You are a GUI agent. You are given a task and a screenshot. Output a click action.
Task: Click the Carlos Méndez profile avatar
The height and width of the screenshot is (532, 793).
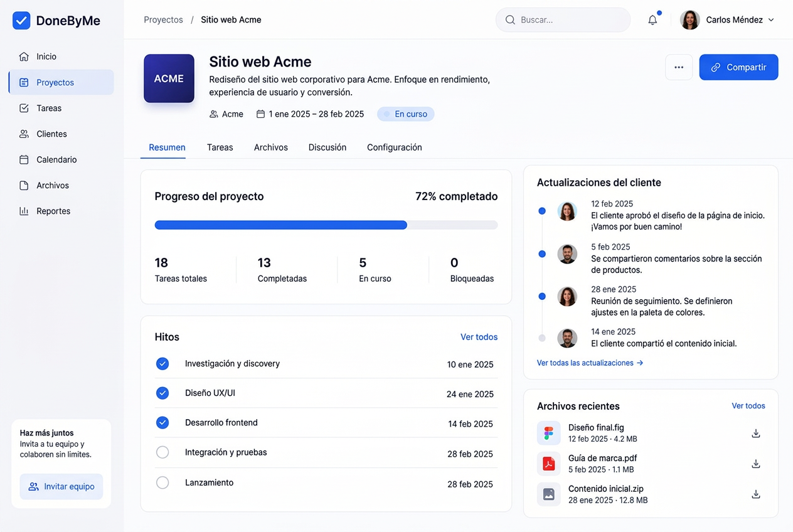690,20
